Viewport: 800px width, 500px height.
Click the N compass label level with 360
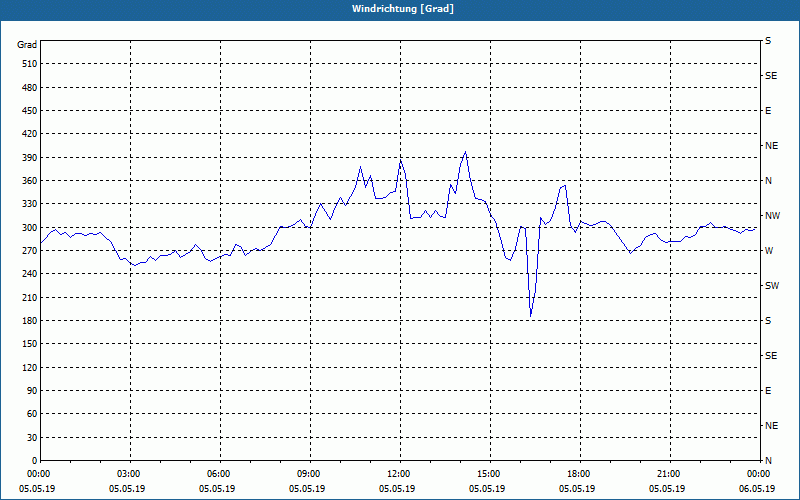click(768, 181)
